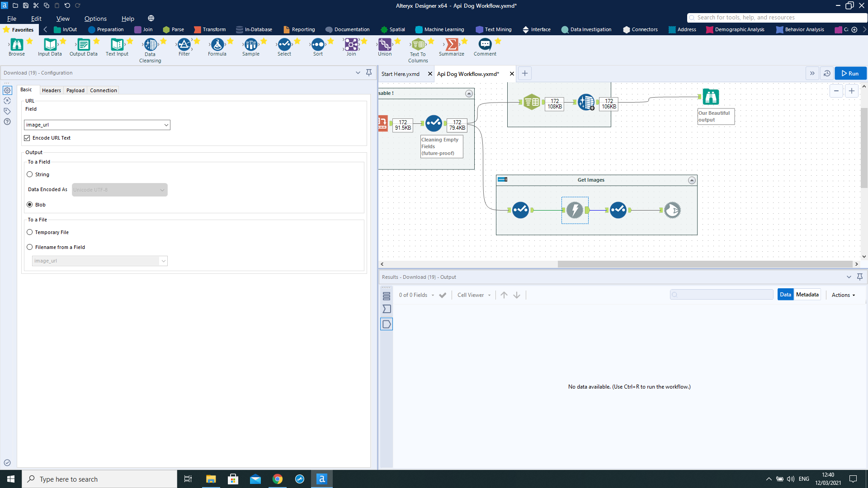Choose Temporary File radio option
This screenshot has height=488, width=868.
point(30,232)
